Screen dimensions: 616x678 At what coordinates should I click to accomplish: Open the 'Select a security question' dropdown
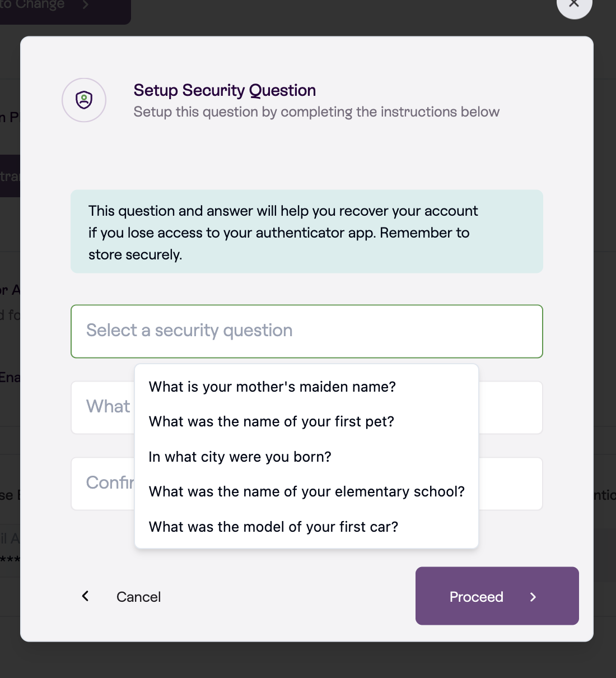coord(306,331)
